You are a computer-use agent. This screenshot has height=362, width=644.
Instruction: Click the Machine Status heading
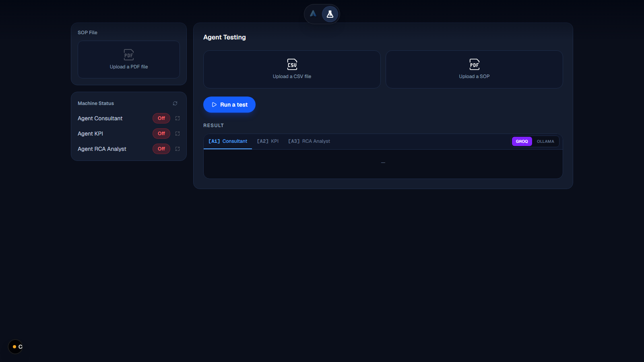click(96, 103)
